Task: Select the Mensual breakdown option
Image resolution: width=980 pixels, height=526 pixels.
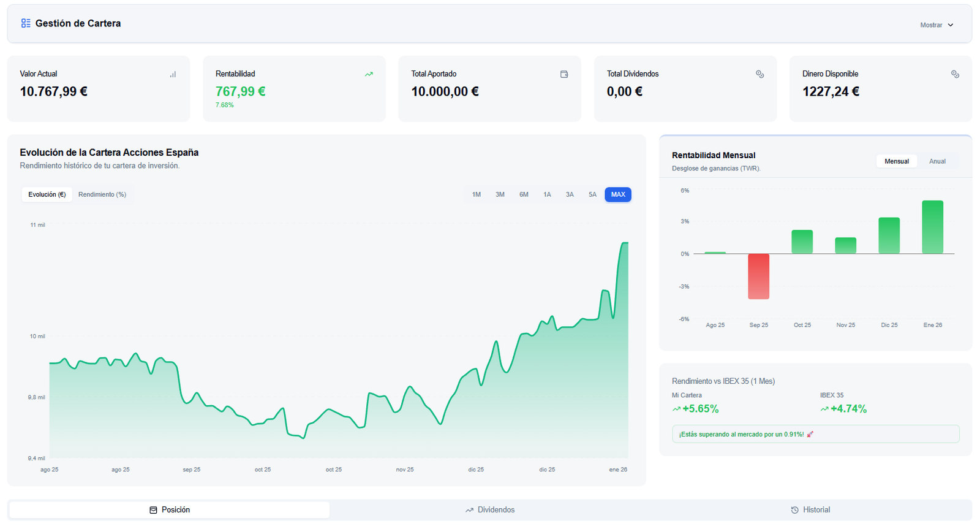Action: click(x=897, y=161)
